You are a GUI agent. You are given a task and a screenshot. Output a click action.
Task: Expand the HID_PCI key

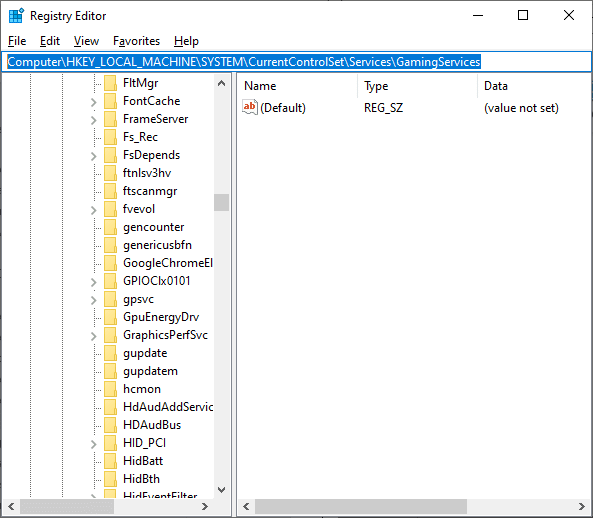[x=93, y=444]
